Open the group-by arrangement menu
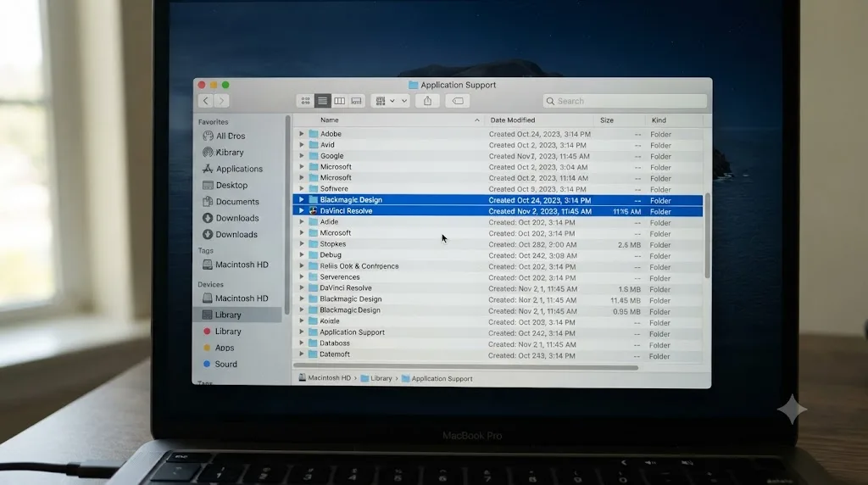The height and width of the screenshot is (485, 868). 385,101
